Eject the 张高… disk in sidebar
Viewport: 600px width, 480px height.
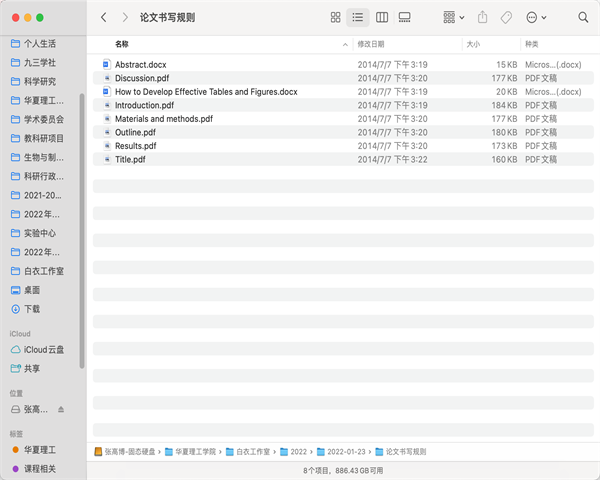click(x=60, y=410)
